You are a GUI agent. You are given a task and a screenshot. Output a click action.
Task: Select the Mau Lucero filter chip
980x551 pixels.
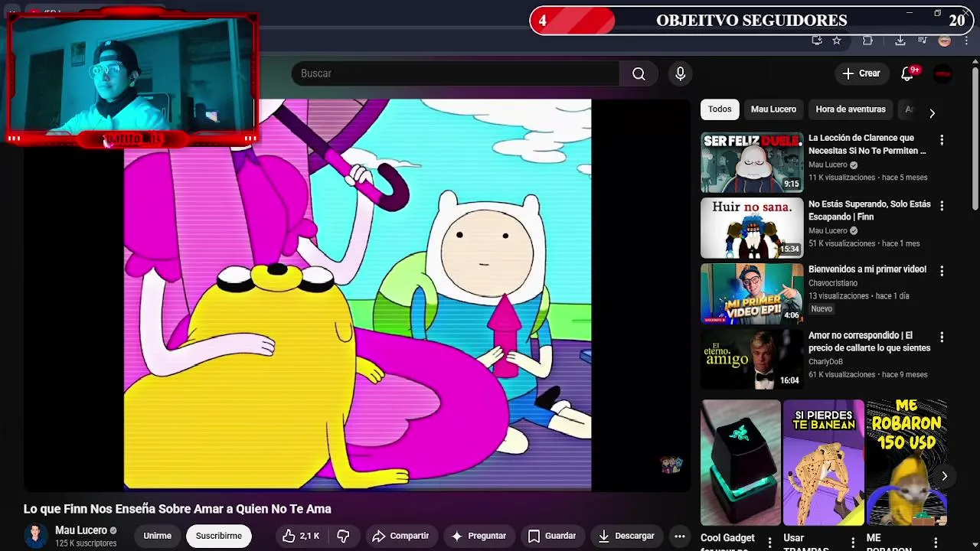pyautogui.click(x=773, y=109)
